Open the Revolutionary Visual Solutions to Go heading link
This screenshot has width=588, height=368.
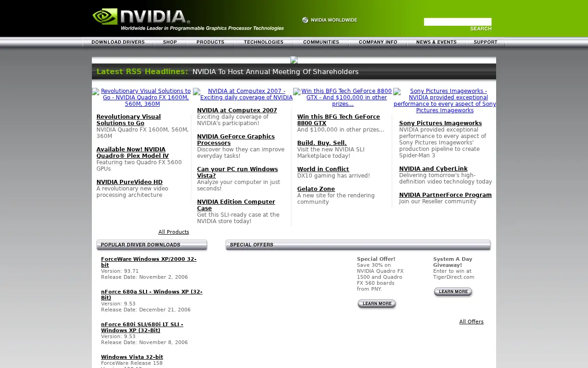click(129, 120)
